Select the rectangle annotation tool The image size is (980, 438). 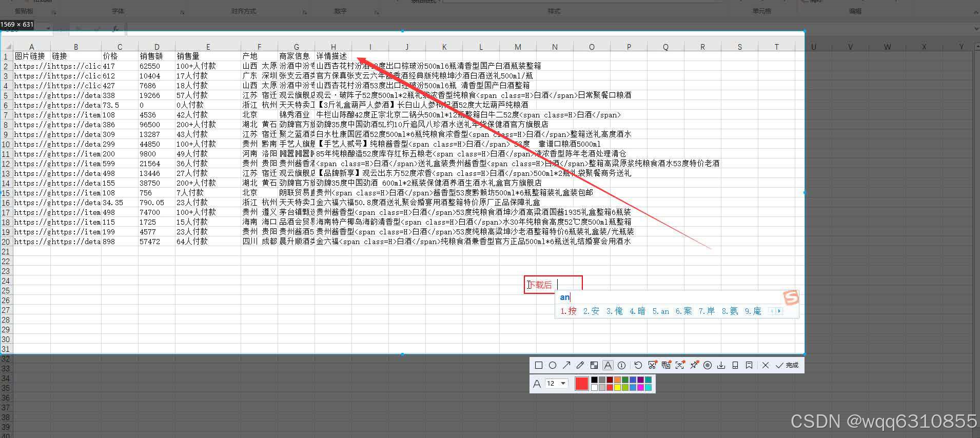click(x=538, y=365)
